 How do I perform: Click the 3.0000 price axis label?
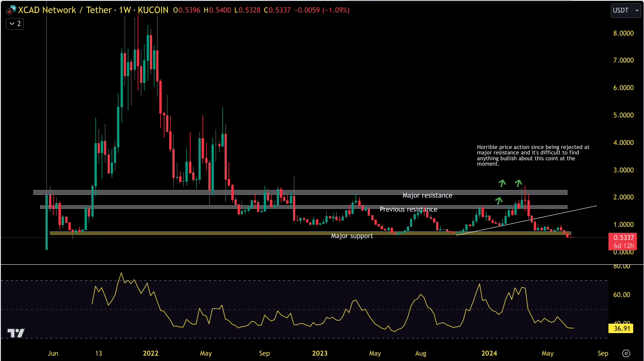(x=622, y=170)
